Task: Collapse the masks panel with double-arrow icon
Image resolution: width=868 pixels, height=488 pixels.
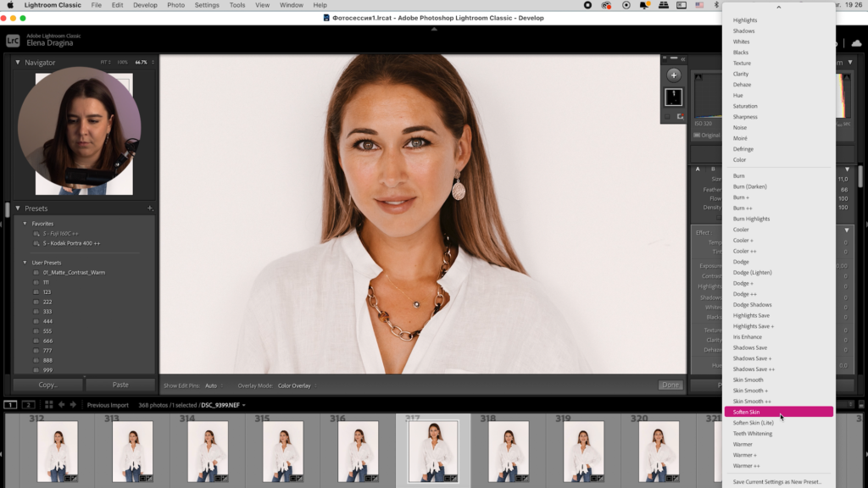Action: [x=682, y=59]
